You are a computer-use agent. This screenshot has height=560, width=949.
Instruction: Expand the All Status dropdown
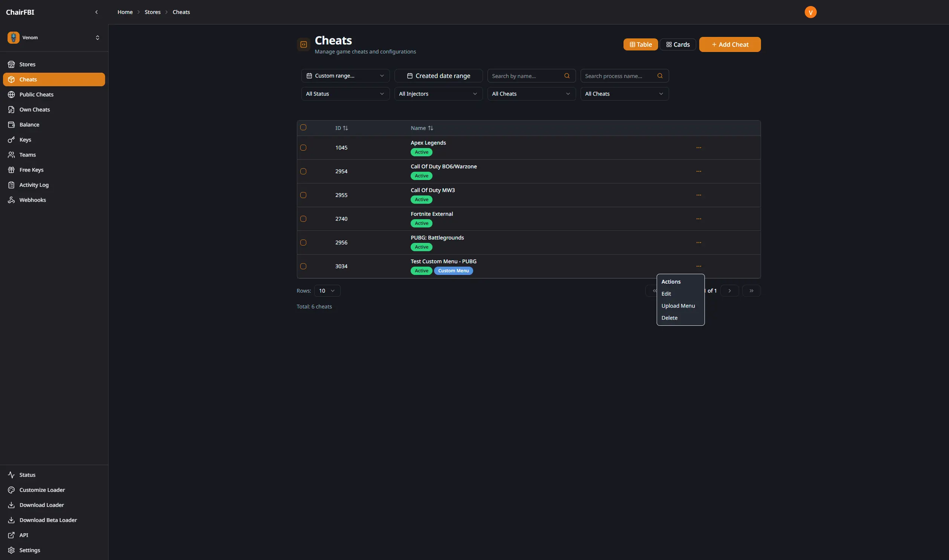(345, 94)
